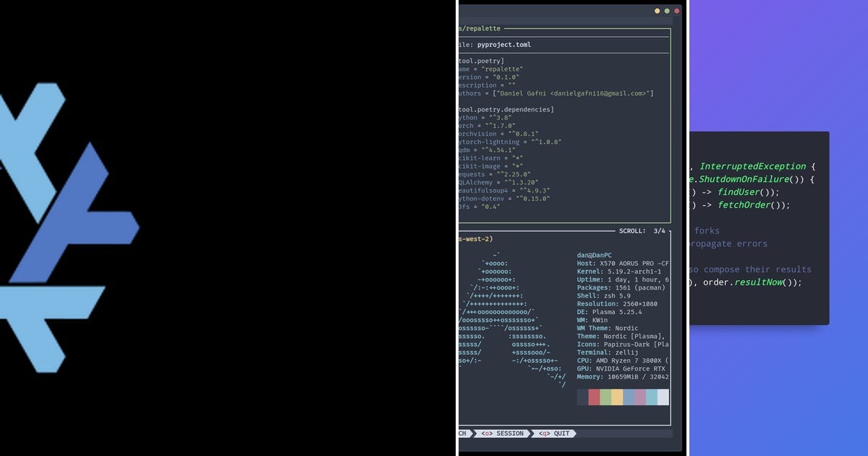This screenshot has height=456, width=868.
Task: Click the white block in the neofetch color palette
Action: click(x=663, y=397)
